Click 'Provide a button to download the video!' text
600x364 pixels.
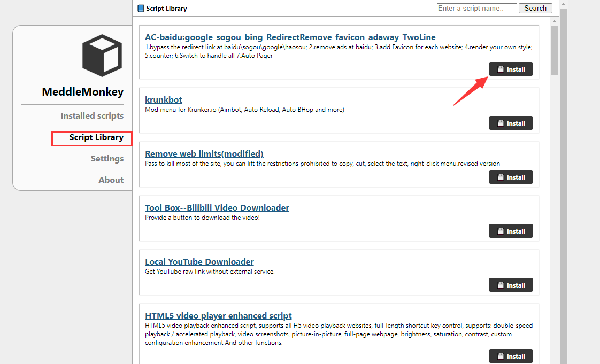[203, 218]
